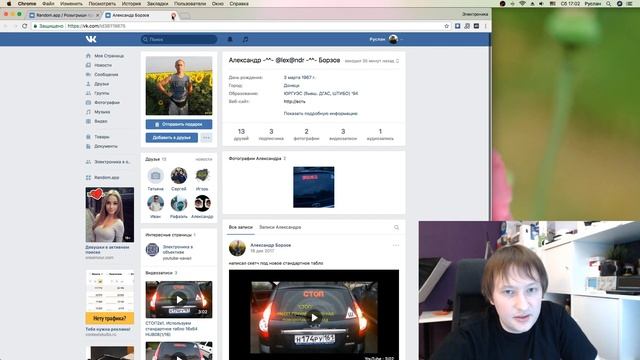Click the girl advertisement image in sidebar

(109, 215)
